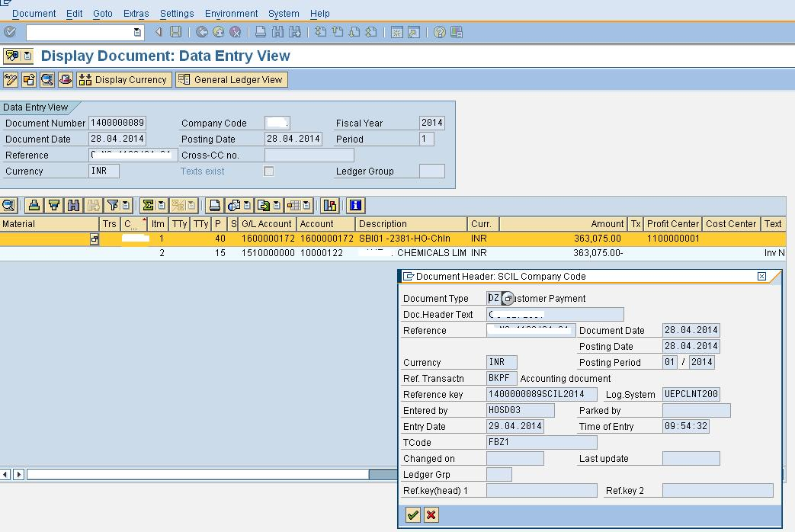Open the Find function with binoculars icon
Screen dimensions: 795x532
(73, 205)
